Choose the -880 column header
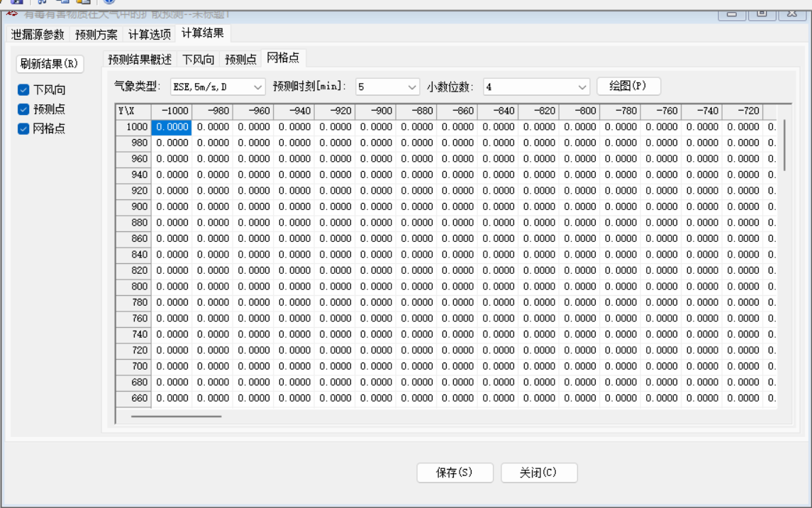 pos(416,111)
